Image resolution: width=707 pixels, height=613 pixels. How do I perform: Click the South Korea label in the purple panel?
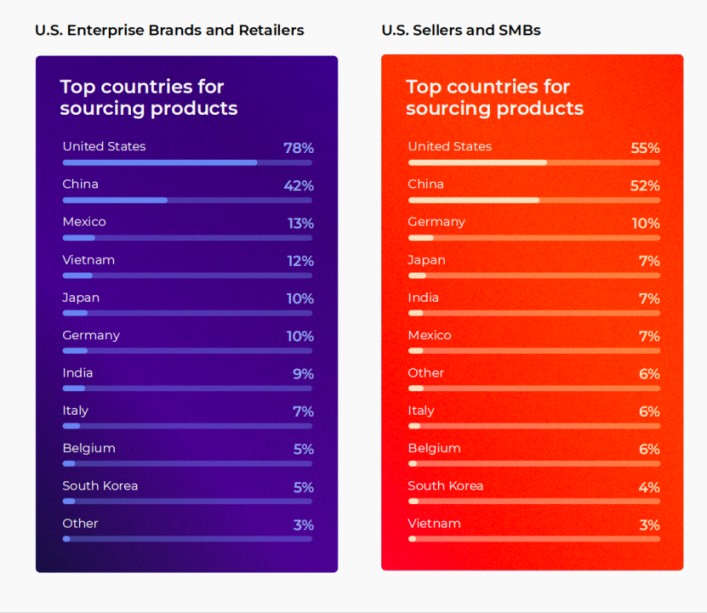pos(100,486)
